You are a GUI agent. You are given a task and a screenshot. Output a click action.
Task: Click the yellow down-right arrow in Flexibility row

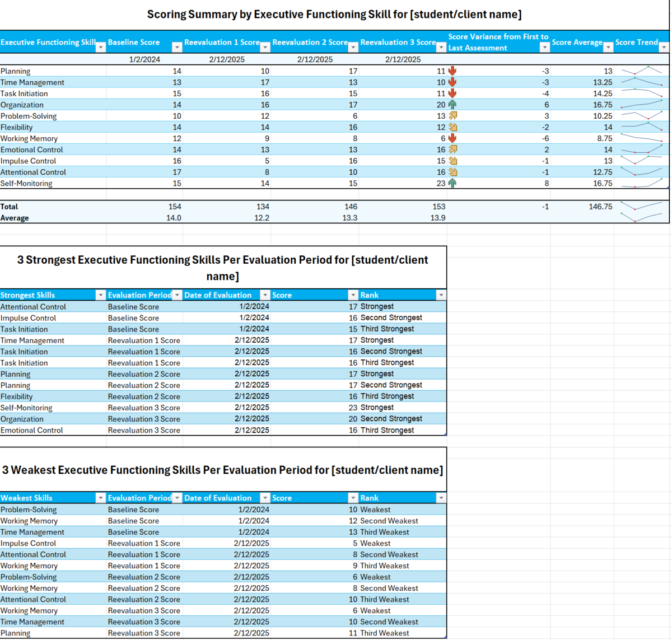[x=452, y=127]
